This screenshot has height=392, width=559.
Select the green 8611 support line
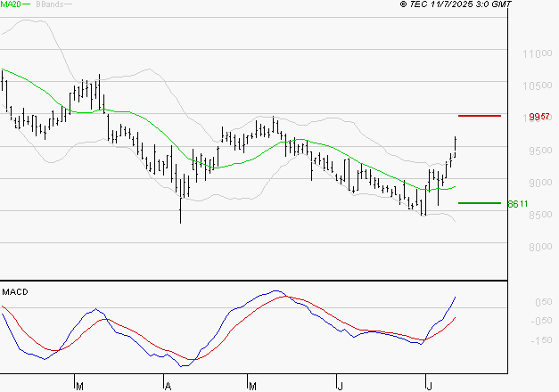pyautogui.click(x=479, y=203)
